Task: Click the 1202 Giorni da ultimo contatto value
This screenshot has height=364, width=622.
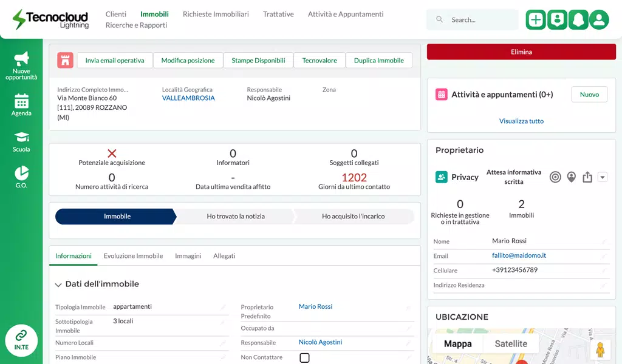Action: (354, 177)
